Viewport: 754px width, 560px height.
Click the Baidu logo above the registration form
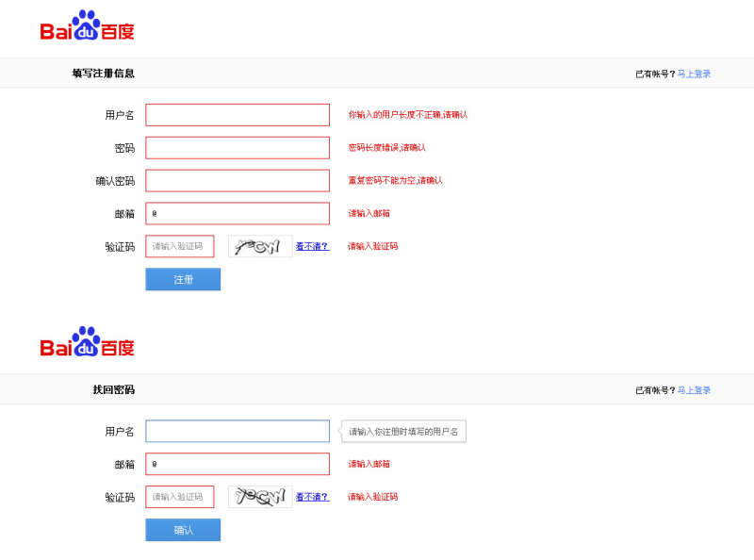pos(87,26)
